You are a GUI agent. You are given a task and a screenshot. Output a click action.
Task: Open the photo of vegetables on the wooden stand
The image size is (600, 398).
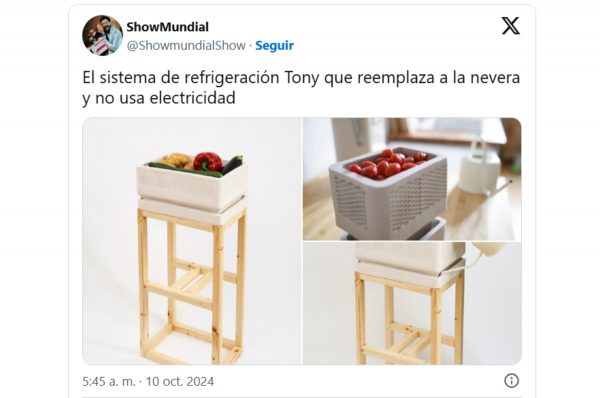192,241
